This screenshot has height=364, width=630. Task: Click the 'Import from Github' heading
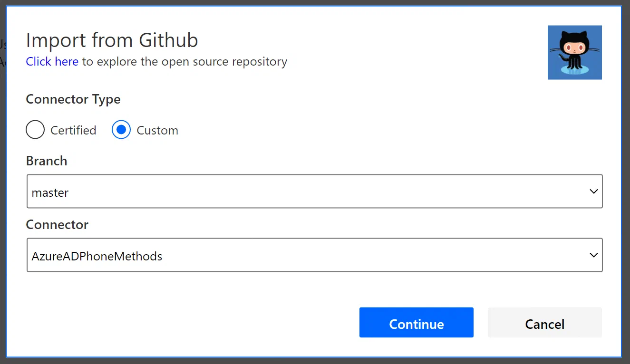[x=112, y=40]
